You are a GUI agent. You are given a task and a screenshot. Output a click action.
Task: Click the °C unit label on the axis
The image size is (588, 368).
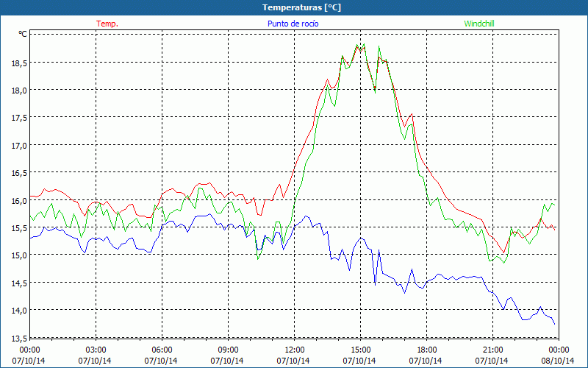[23, 34]
